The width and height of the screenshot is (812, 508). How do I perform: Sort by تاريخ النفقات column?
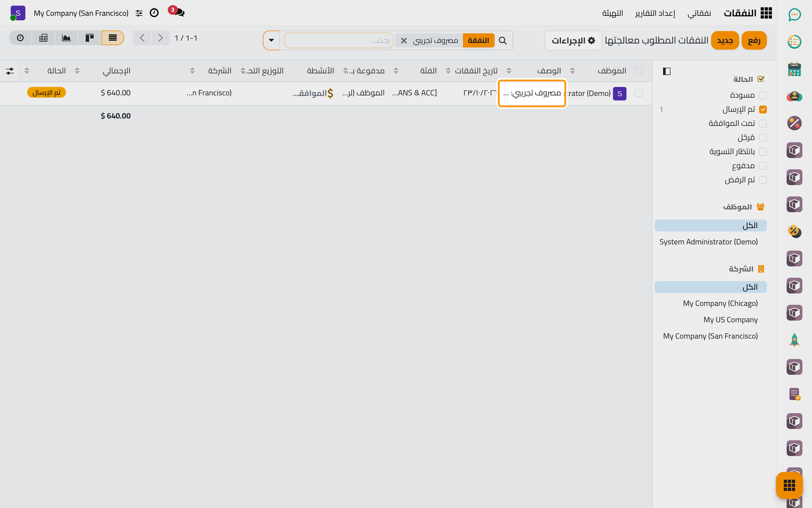tap(476, 71)
